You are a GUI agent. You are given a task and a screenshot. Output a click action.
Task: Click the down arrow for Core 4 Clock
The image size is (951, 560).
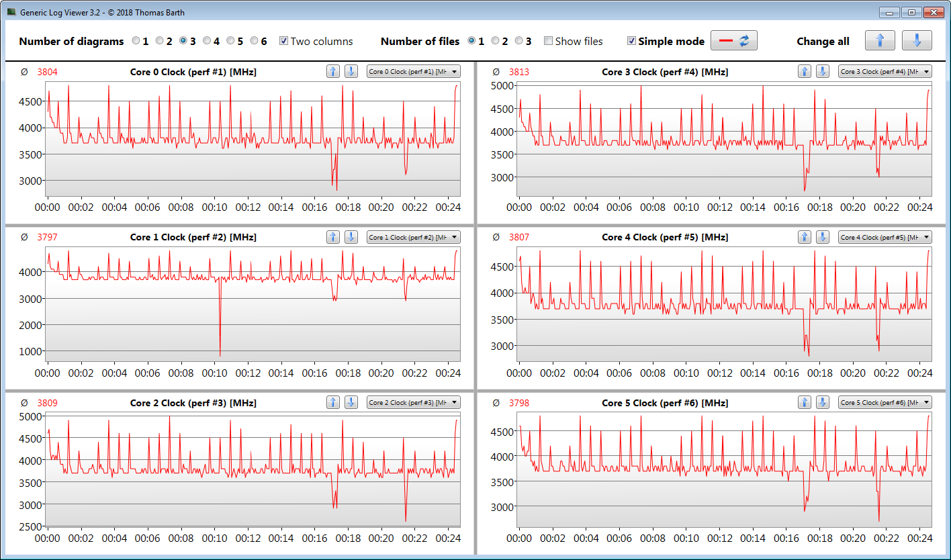click(x=822, y=236)
